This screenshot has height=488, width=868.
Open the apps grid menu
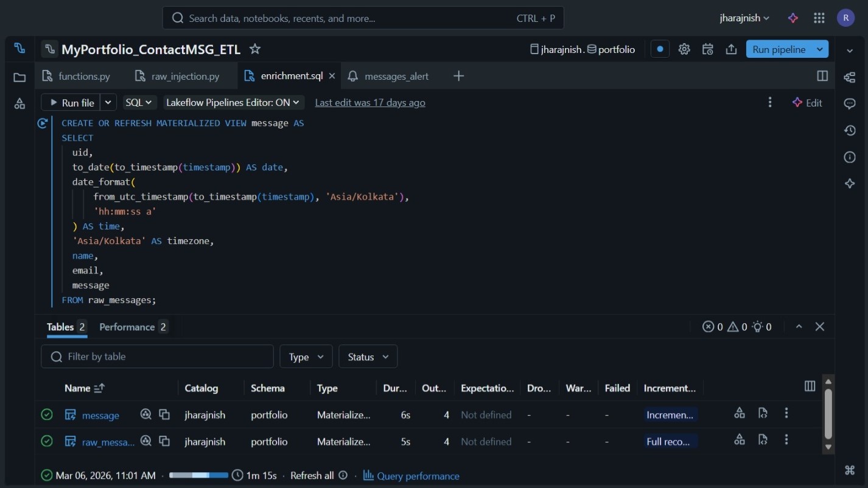click(819, 18)
